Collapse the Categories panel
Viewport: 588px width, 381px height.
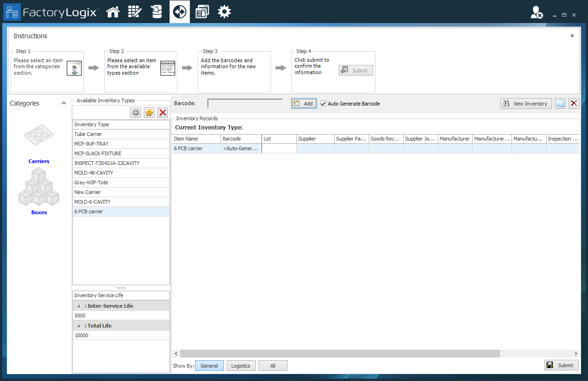[x=64, y=104]
